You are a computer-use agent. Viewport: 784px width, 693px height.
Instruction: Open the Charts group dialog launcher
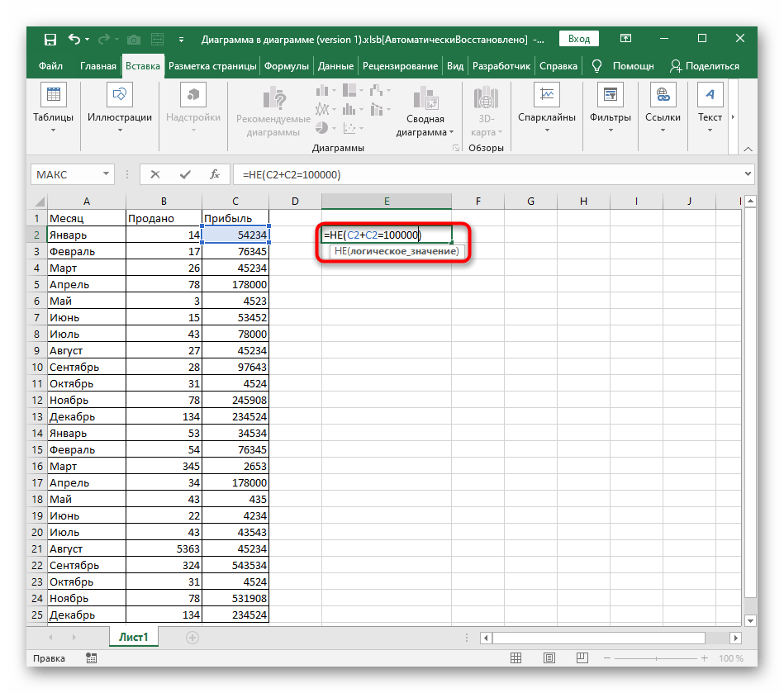point(455,148)
